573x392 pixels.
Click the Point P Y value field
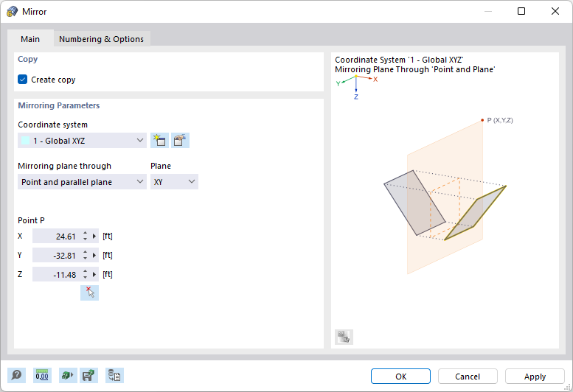57,255
